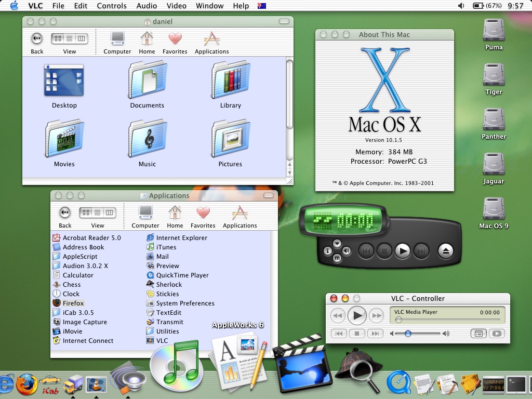Open the Audio menu
532x399 pixels.
(x=147, y=6)
